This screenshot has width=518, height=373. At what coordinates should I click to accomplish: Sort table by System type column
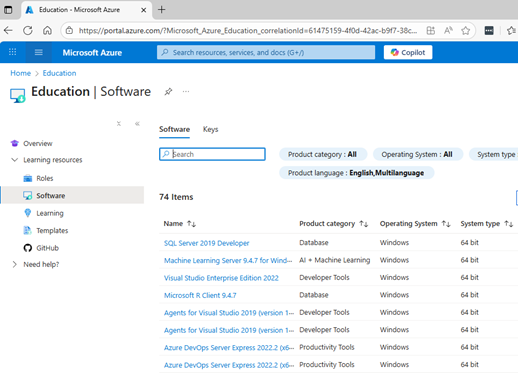487,223
